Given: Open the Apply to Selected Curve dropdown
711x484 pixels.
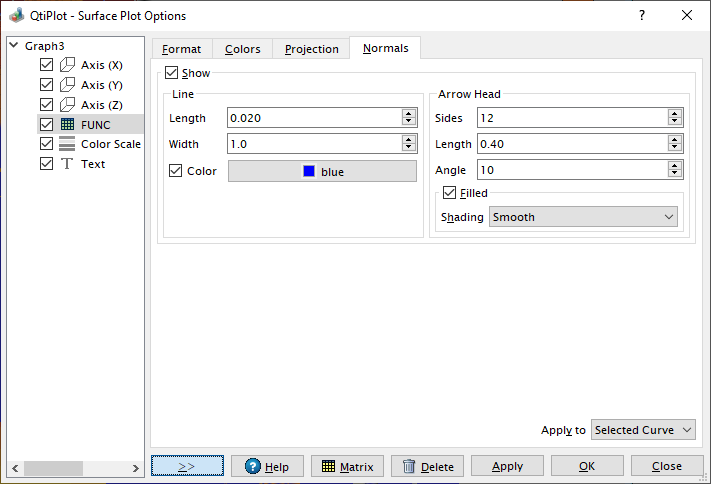Looking at the screenshot, I should pos(643,430).
